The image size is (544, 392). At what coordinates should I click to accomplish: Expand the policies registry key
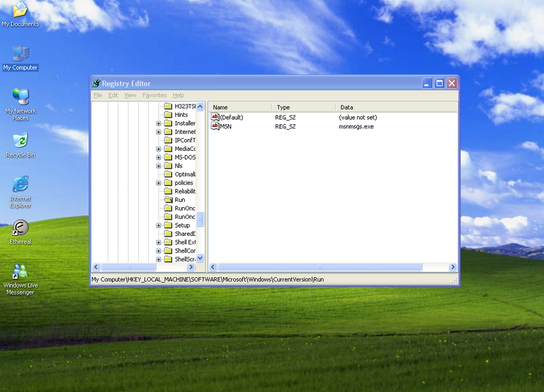(x=158, y=183)
